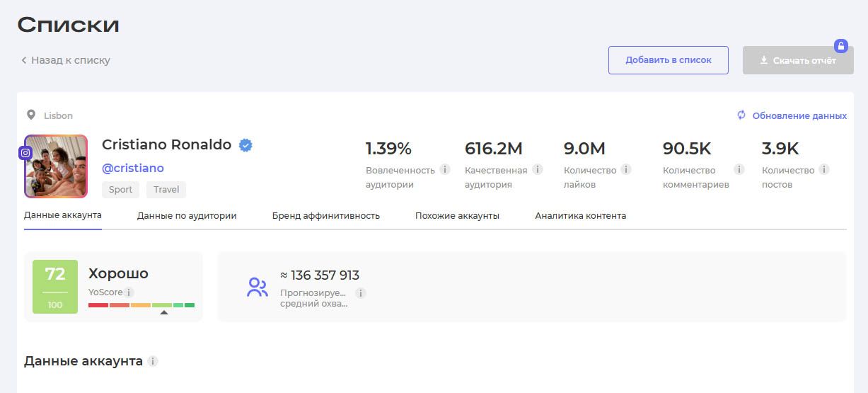Click the 3.9K posts value
Viewport: 868px width, 393px height.
(780, 149)
